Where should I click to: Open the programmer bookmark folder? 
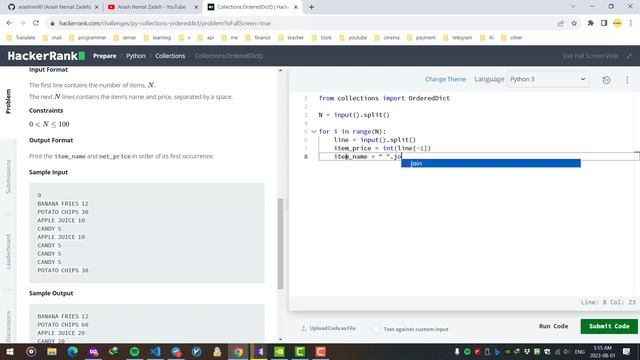(x=88, y=38)
